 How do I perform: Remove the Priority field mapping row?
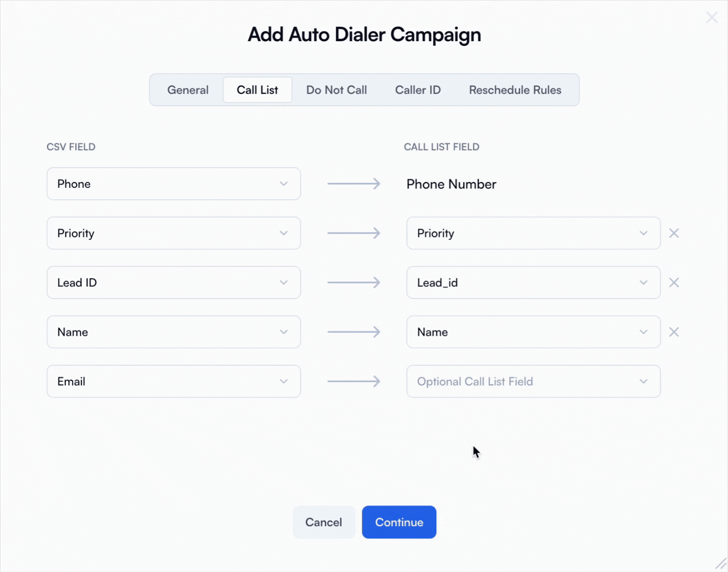point(674,233)
